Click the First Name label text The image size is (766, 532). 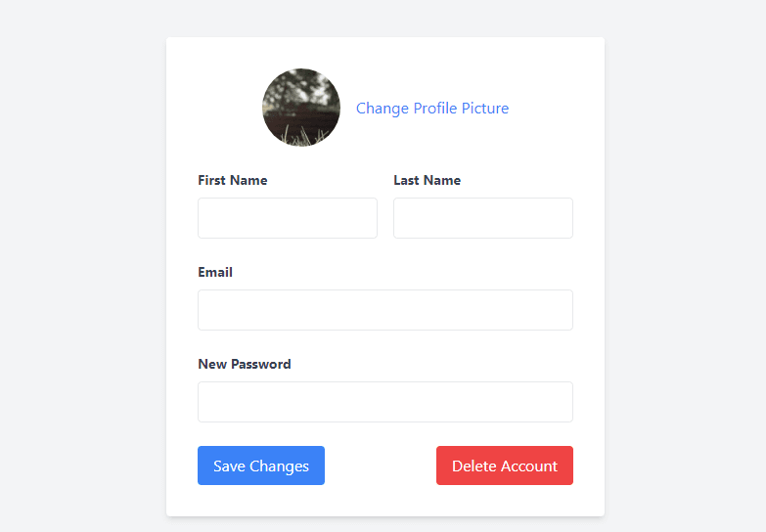[x=233, y=180]
